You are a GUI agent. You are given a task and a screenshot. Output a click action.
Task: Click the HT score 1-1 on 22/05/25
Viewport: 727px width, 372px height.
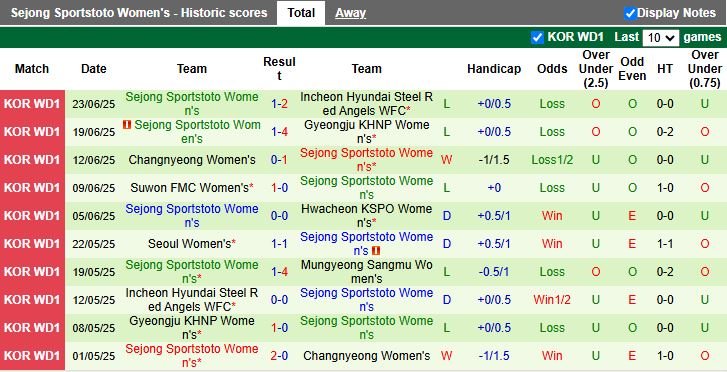665,244
